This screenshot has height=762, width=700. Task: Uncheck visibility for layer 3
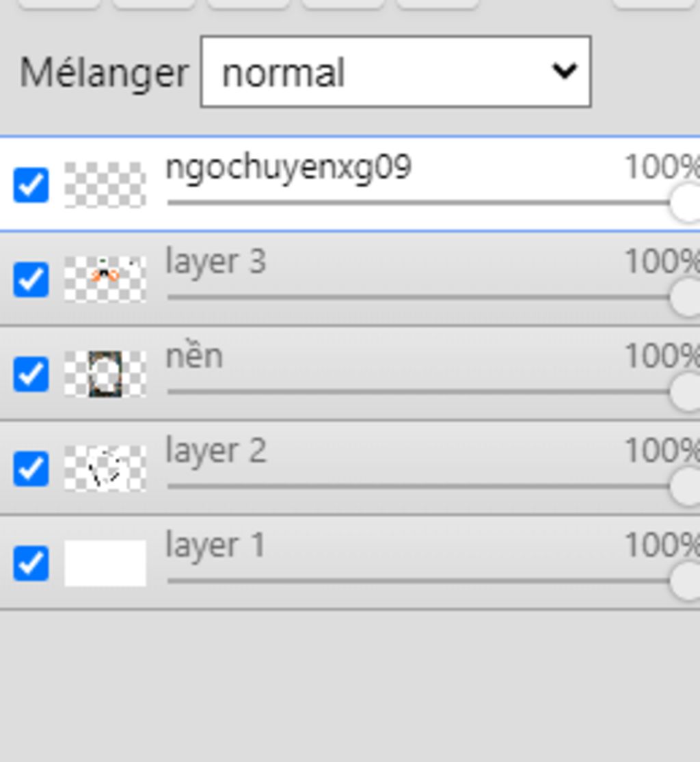(31, 280)
